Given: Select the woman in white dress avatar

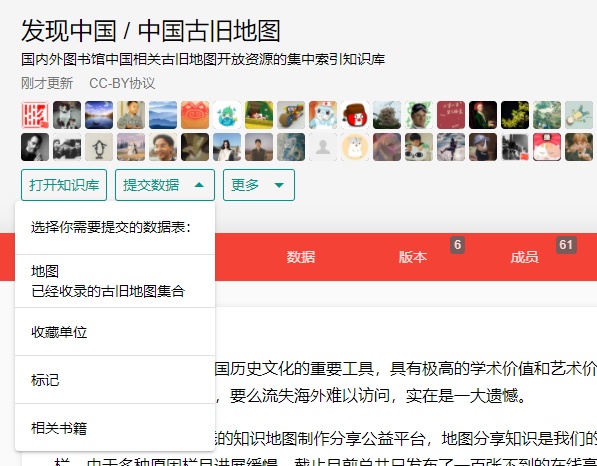Looking at the screenshot, I should click(227, 147).
